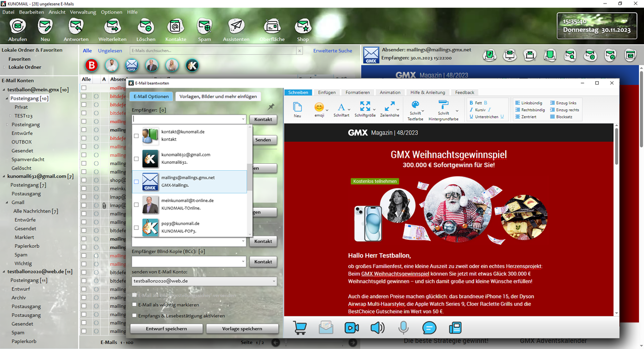Screen dimensions: 644x349
Task: Compose a new mail via the Neu toolbar icon
Action: 45,26
